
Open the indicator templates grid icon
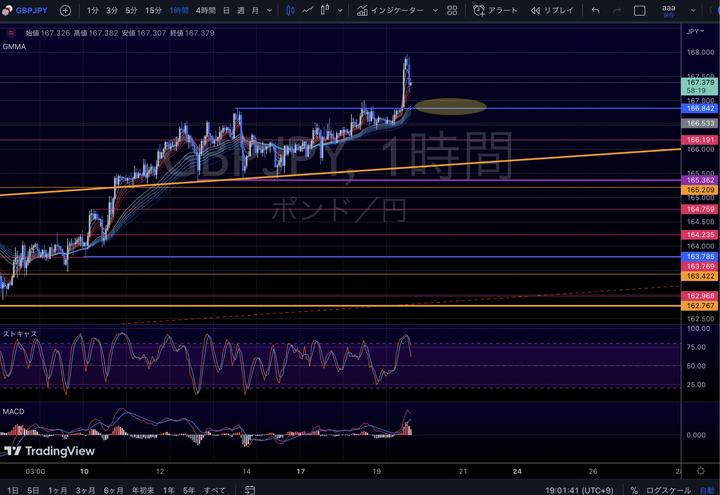pos(453,10)
